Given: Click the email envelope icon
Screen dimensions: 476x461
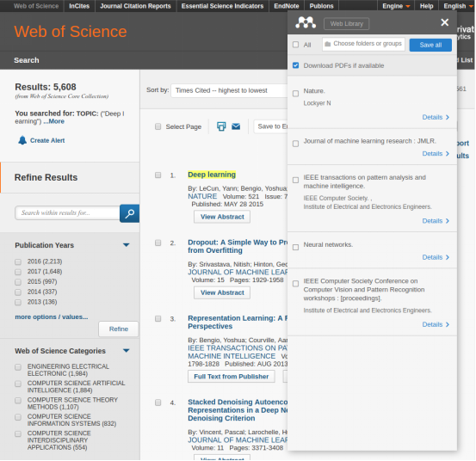Looking at the screenshot, I should (236, 126).
